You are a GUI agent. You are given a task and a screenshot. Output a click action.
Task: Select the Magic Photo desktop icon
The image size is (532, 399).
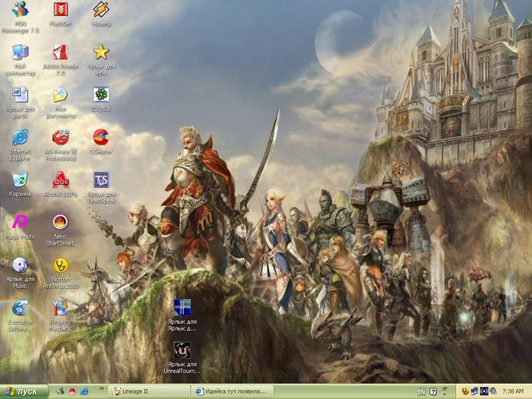click(x=20, y=222)
